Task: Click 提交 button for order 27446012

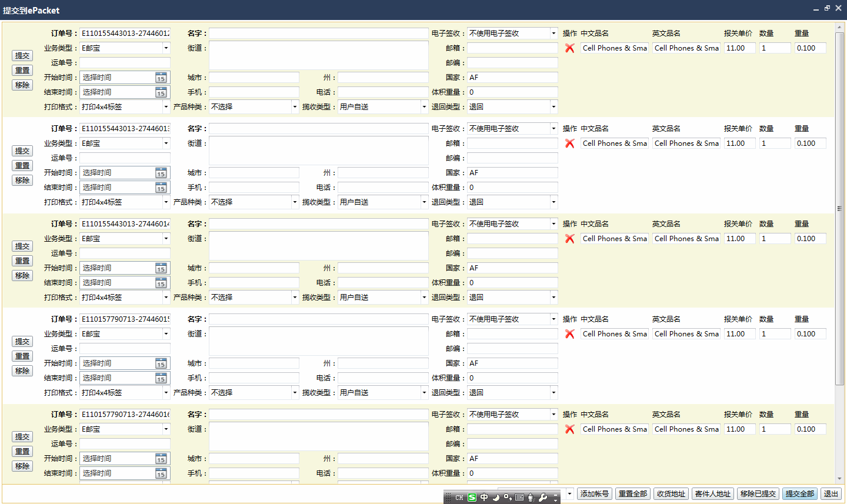Action: (x=22, y=56)
